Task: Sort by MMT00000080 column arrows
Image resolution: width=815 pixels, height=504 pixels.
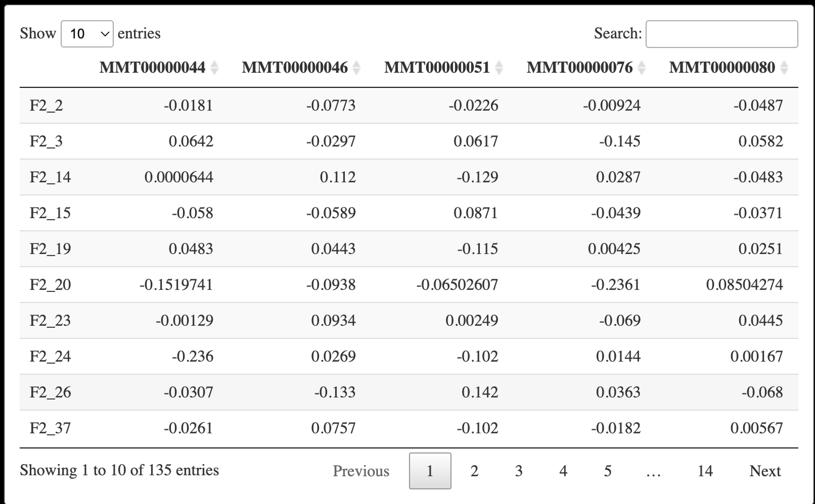Action: 784,68
